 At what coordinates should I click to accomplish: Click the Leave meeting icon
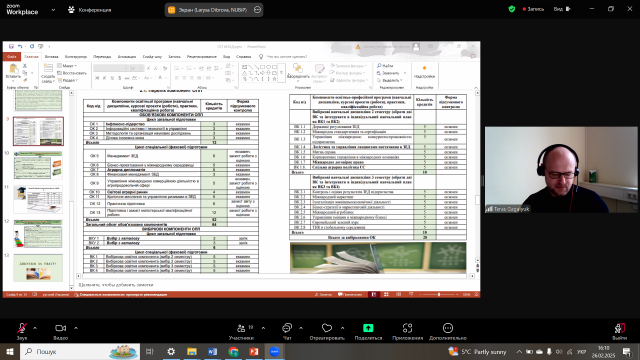point(619,328)
